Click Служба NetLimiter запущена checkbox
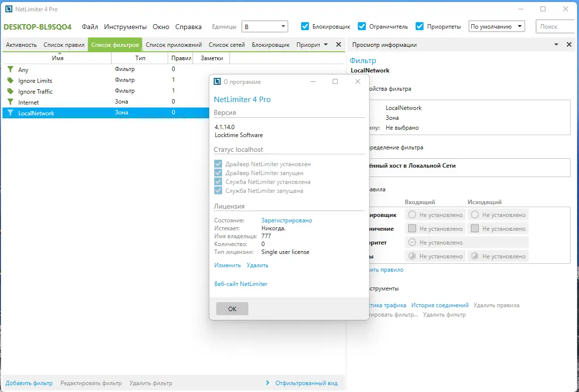 (x=218, y=190)
